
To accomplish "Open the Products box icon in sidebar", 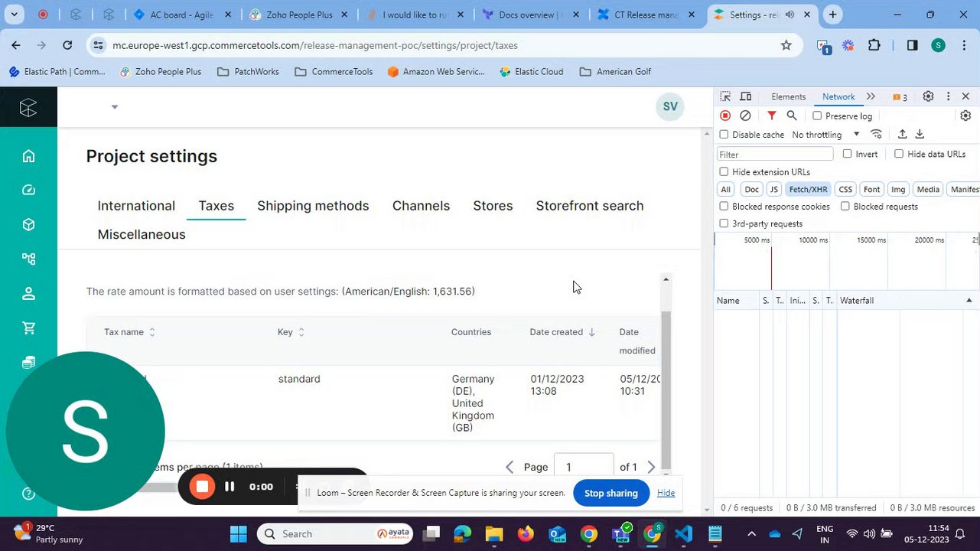I will click(28, 225).
